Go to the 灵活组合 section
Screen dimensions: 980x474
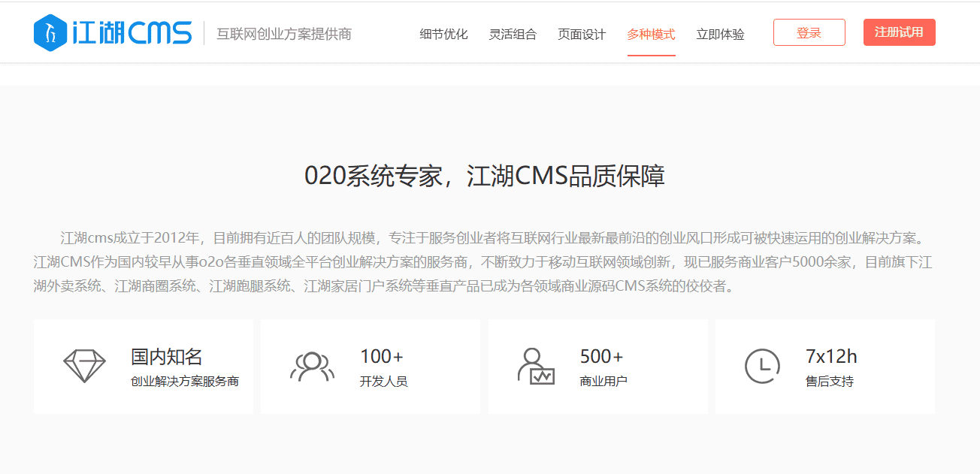coord(513,34)
